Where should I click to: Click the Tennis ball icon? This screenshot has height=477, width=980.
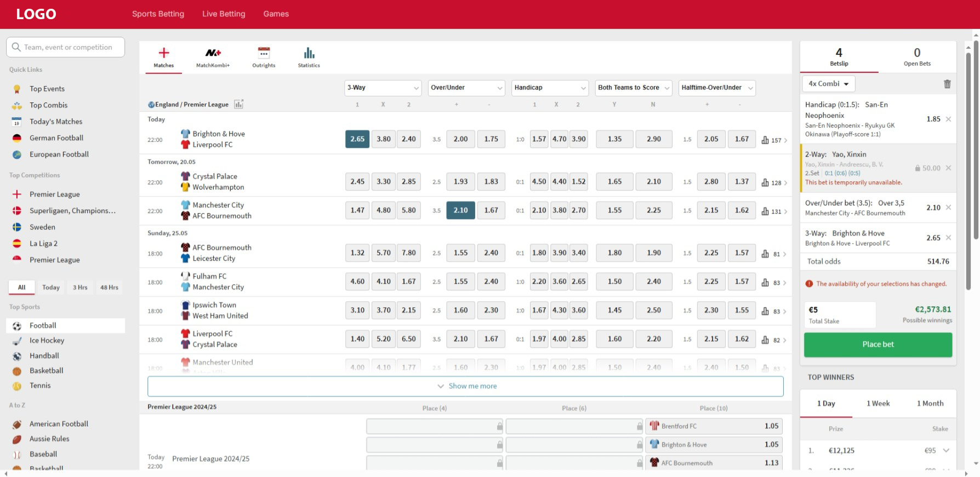(x=17, y=386)
